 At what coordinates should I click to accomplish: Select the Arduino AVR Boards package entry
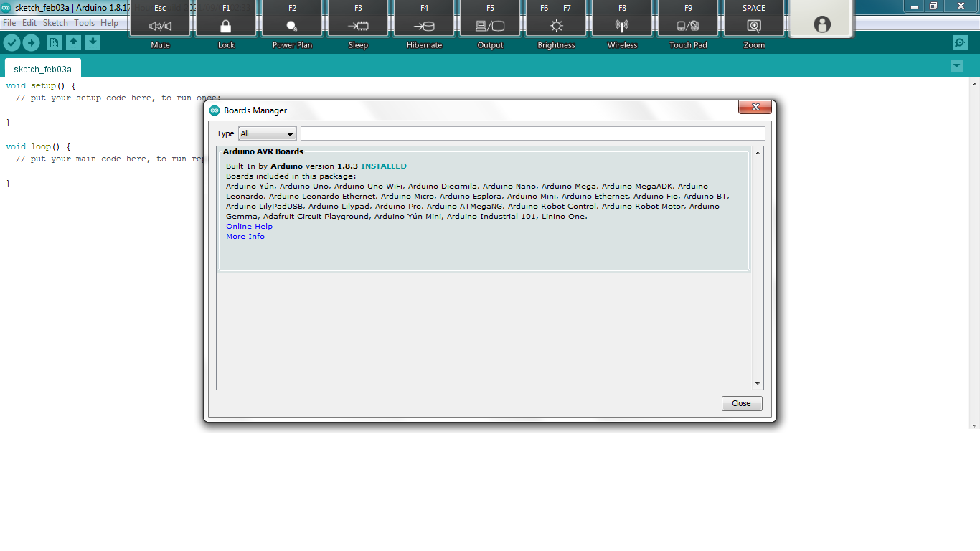pos(484,209)
